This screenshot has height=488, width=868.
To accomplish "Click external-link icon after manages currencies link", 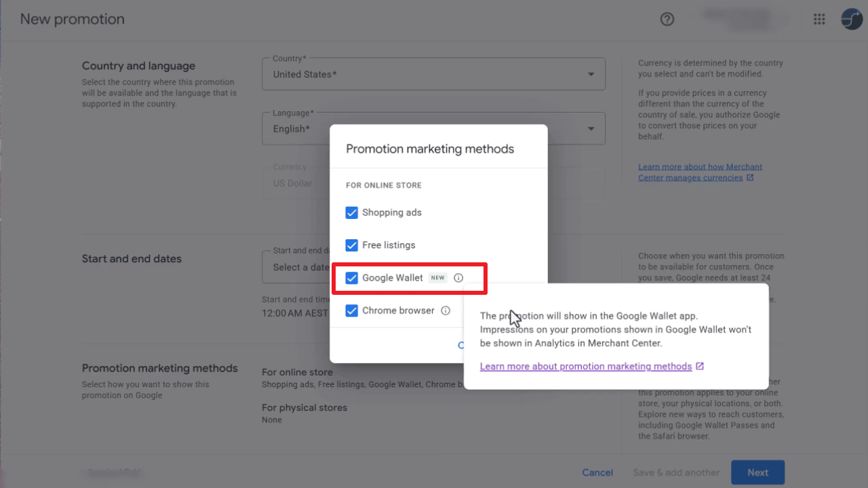I will [750, 178].
